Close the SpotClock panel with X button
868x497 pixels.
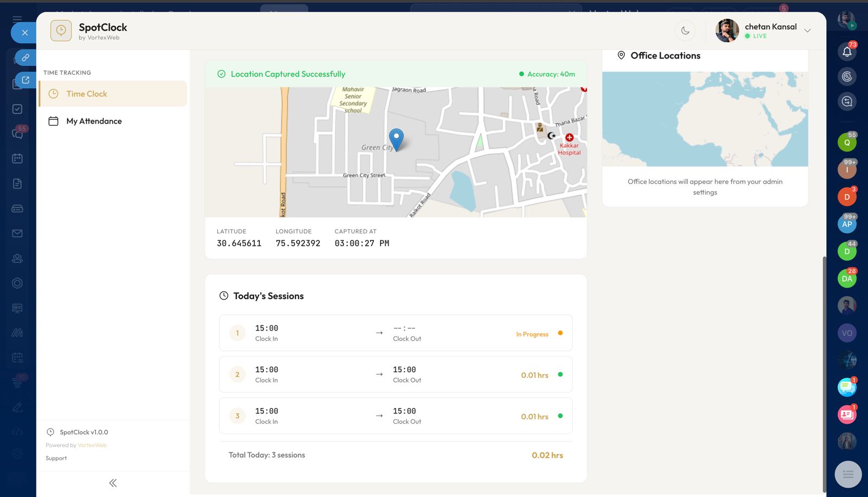[x=24, y=33]
